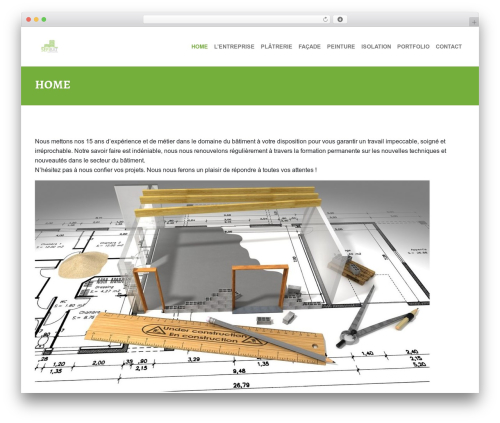Click the paragraph starting "Nous mettons nos 15 ans"
Screen dimensions: 500x423
click(240, 151)
